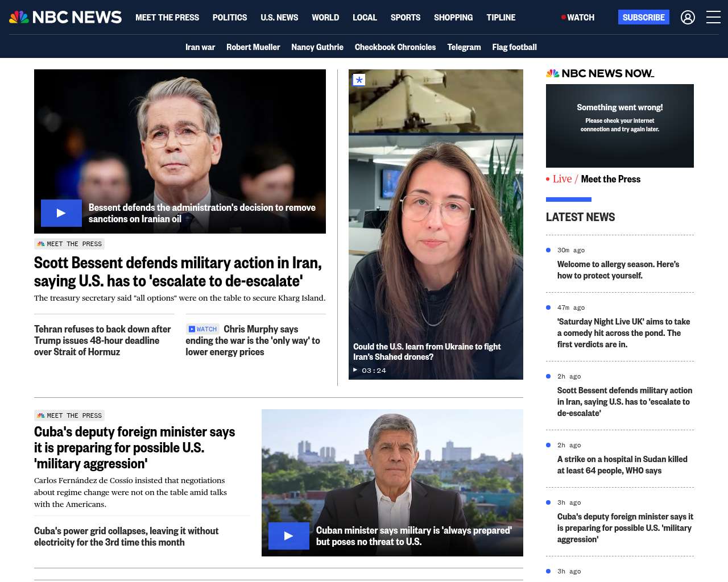The image size is (728, 582).
Task: Play the Bessent sanctions video
Action: tap(61, 213)
